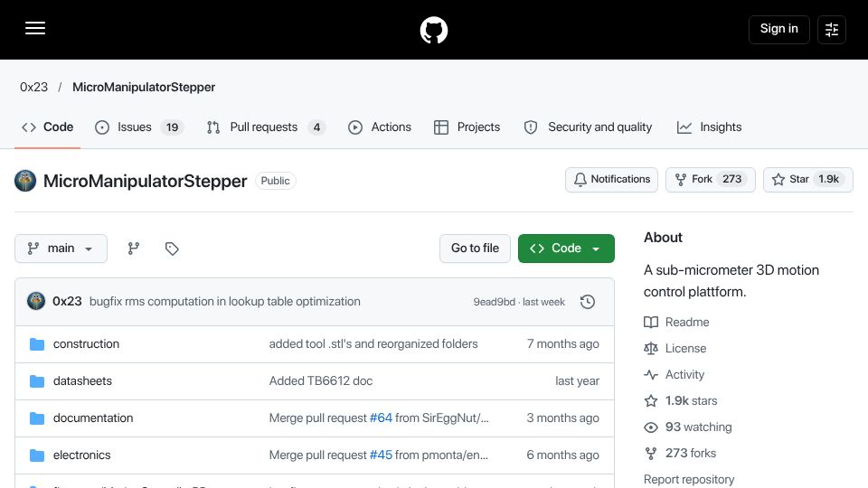Star the repository
Viewport: 868px width, 488px height.
808,179
